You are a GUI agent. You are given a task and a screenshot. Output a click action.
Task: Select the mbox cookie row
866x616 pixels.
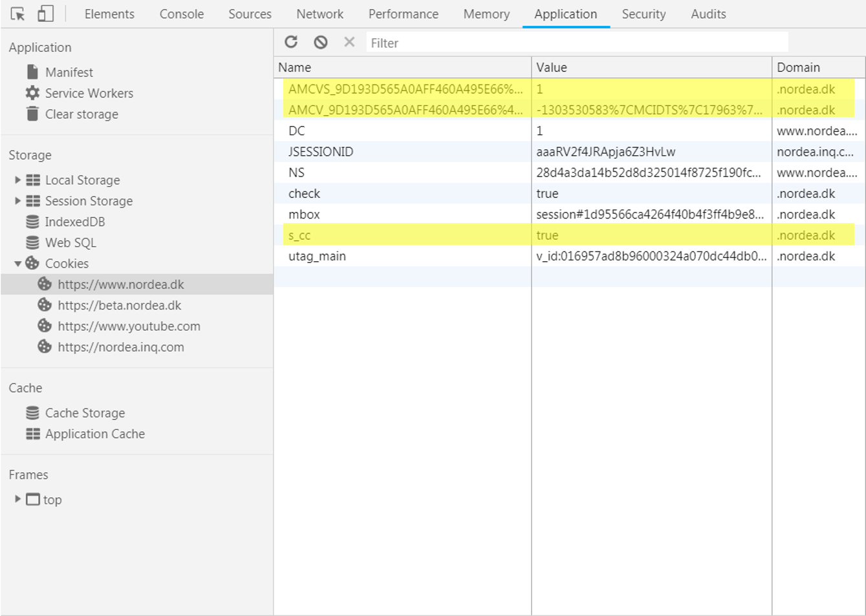pyautogui.click(x=569, y=214)
